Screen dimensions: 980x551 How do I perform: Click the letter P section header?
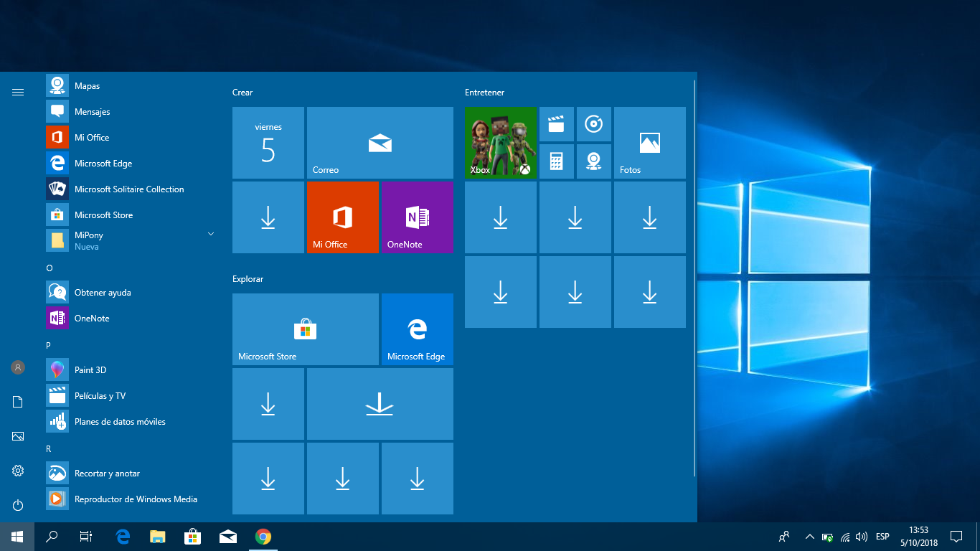(49, 345)
